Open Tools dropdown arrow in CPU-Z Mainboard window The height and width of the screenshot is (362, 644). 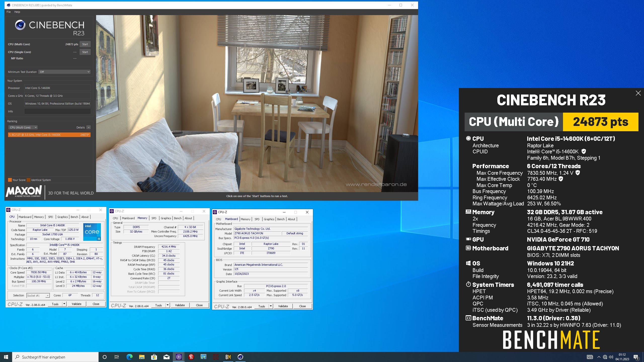[x=271, y=306]
